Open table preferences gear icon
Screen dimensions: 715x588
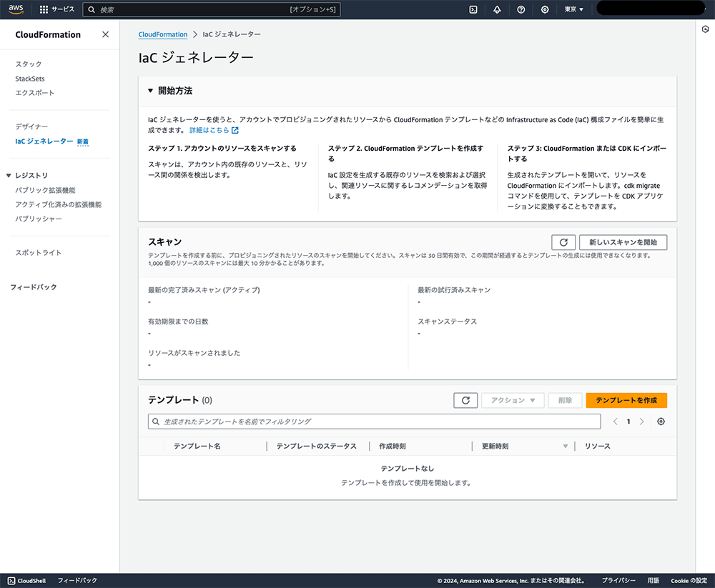tap(661, 422)
